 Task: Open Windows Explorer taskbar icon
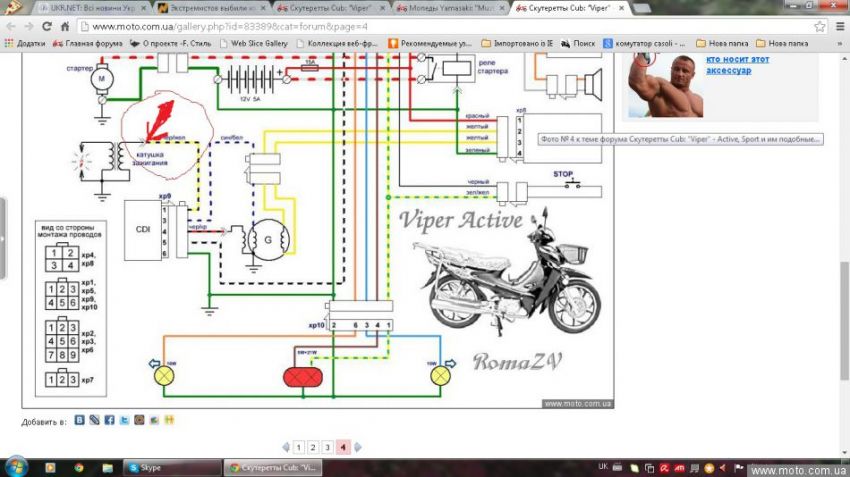(107, 468)
